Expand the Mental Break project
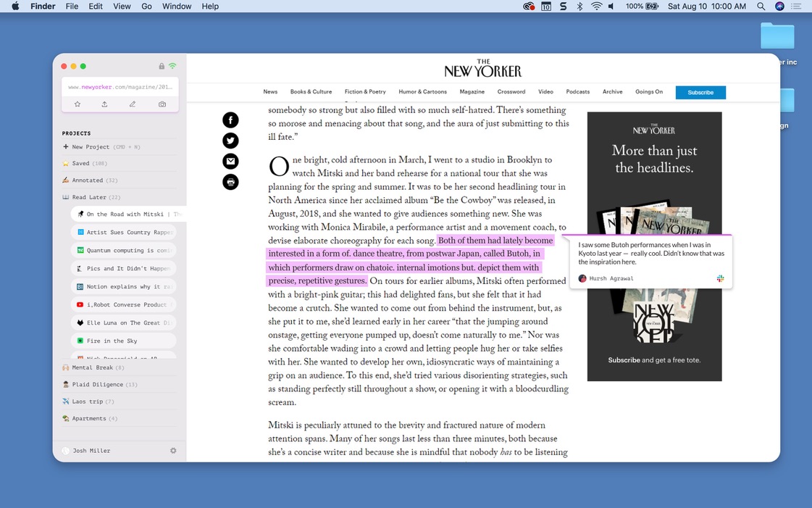 point(93,367)
